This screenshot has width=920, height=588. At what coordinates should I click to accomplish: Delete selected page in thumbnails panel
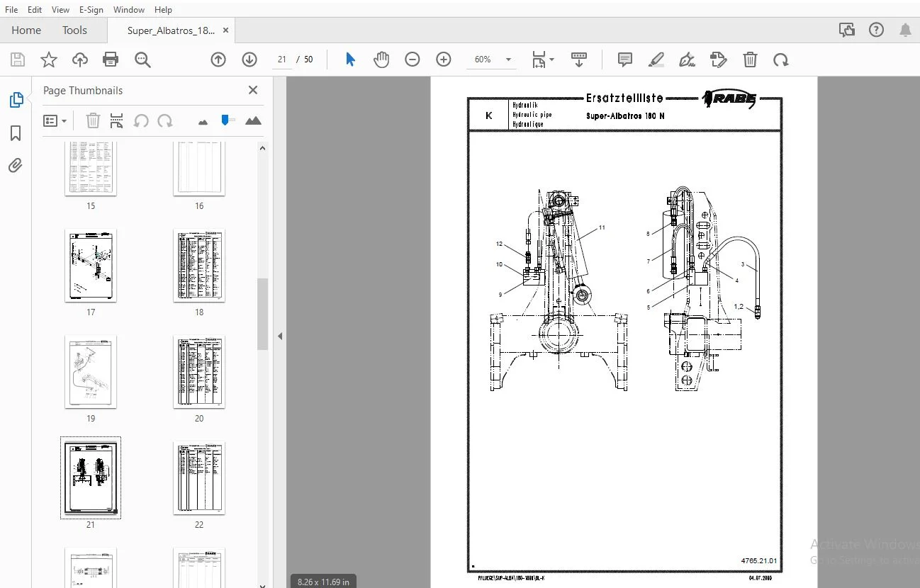coord(93,121)
